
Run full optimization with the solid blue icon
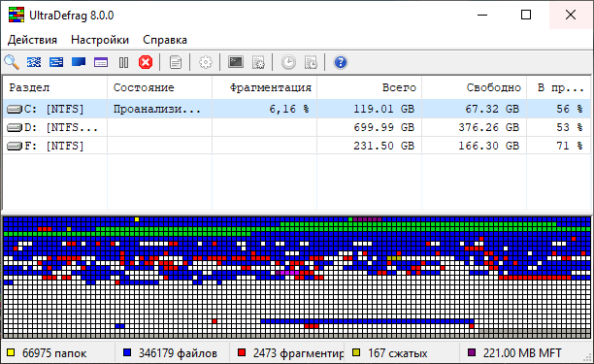(x=79, y=62)
